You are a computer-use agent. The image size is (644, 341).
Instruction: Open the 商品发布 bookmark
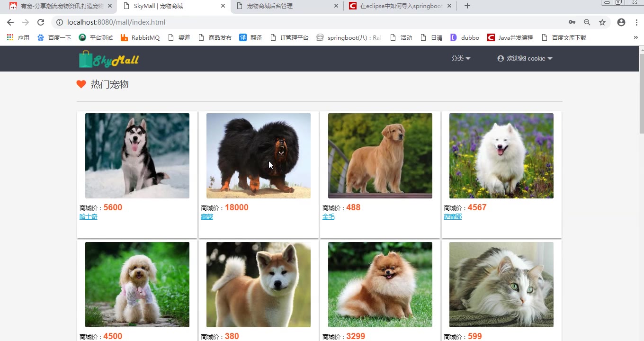click(x=215, y=37)
